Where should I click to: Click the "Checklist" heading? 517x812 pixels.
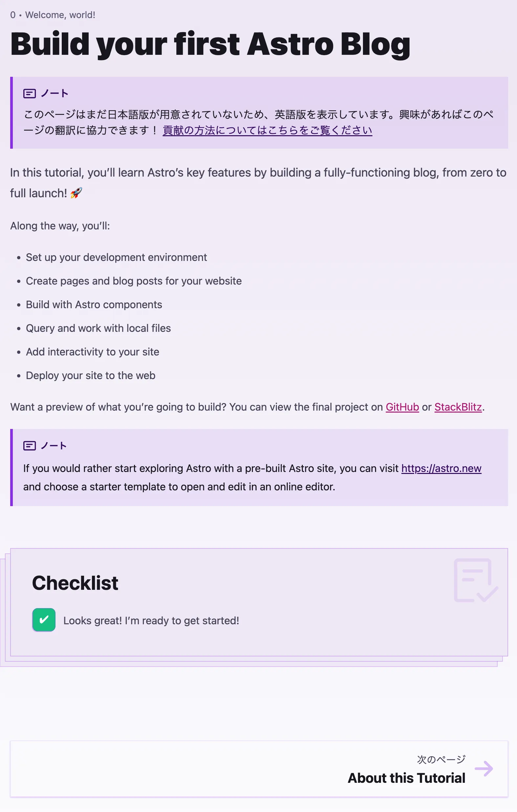(75, 583)
